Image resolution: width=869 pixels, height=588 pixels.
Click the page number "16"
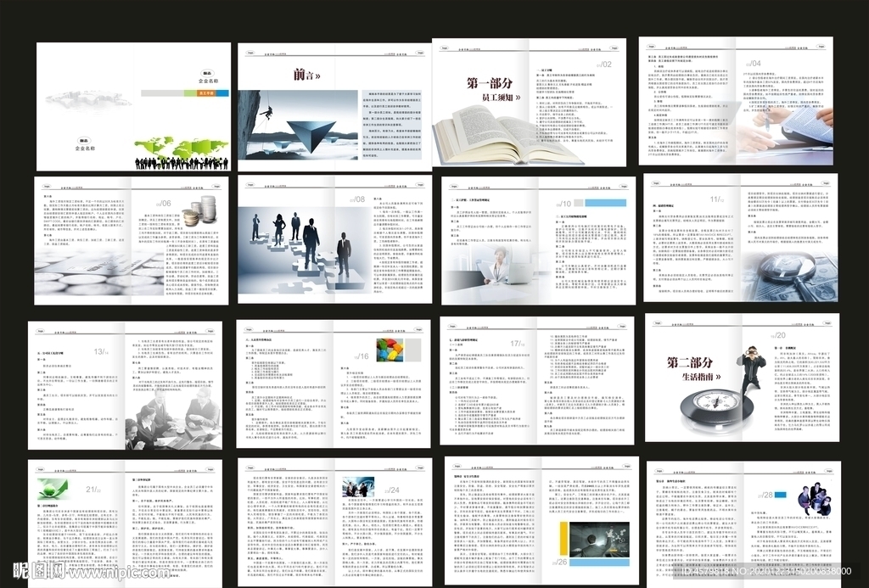364,356
